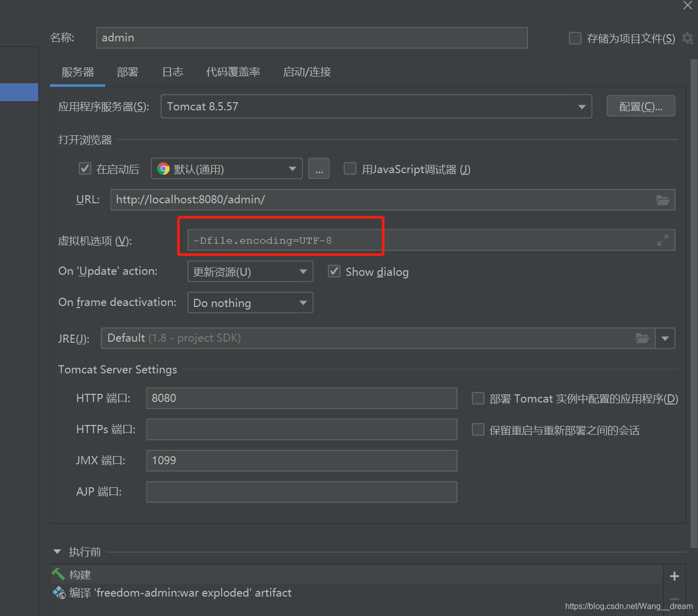
Task: Toggle the 存储为项目文件 checkbox
Action: tap(575, 38)
